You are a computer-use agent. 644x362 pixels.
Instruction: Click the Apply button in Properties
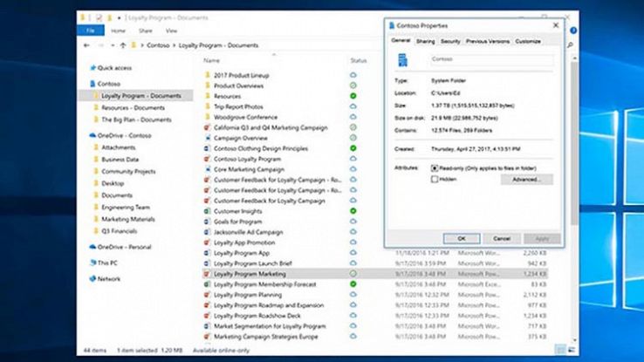point(542,238)
